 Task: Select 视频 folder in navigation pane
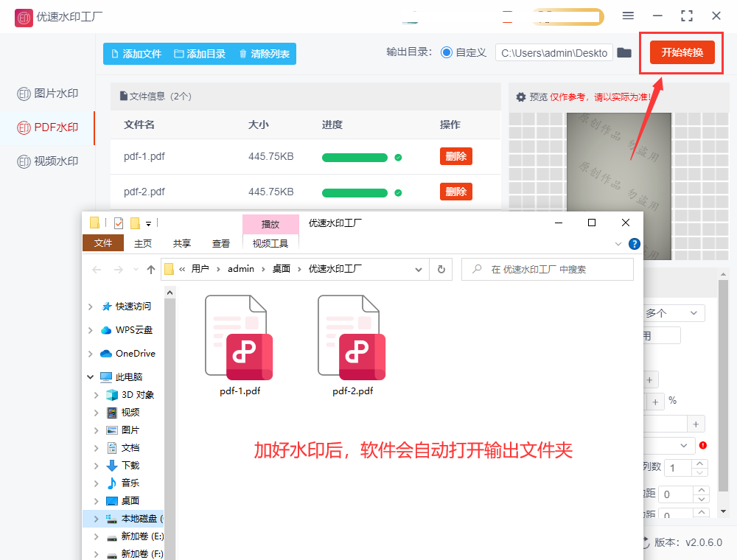pyautogui.click(x=123, y=413)
